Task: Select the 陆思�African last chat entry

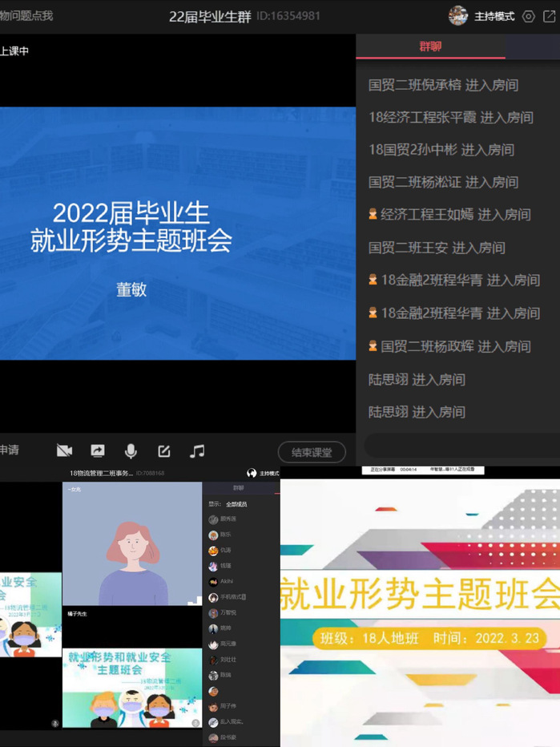Action: [x=417, y=412]
